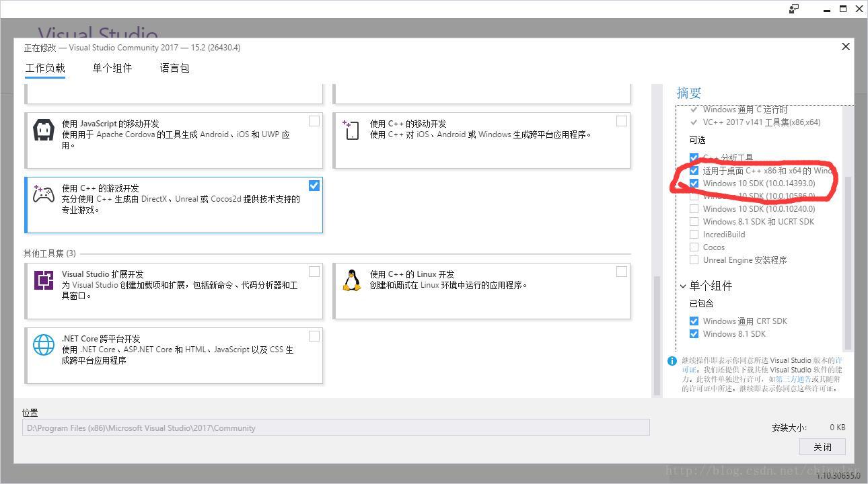Check the .NET Core cross-platform development workload
This screenshot has height=484, width=868.
click(x=314, y=336)
